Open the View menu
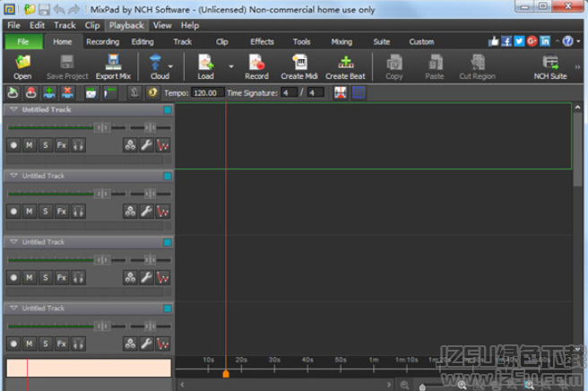Image resolution: width=588 pixels, height=391 pixels. [162, 25]
